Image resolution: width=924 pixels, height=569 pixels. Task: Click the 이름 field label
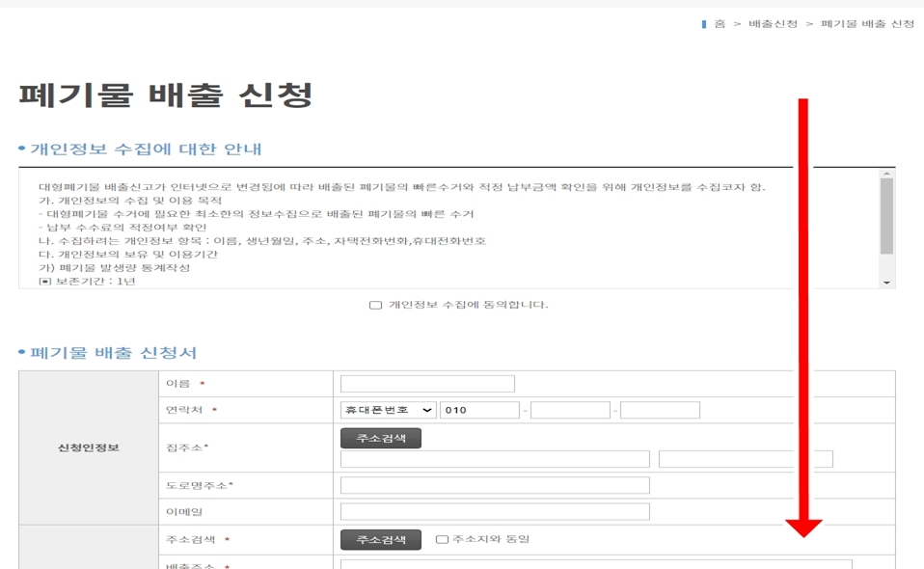tap(177, 384)
